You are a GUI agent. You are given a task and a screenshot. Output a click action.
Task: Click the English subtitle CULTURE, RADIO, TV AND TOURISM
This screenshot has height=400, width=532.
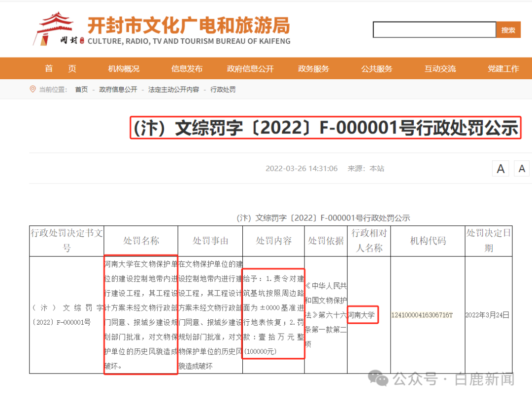tap(189, 41)
